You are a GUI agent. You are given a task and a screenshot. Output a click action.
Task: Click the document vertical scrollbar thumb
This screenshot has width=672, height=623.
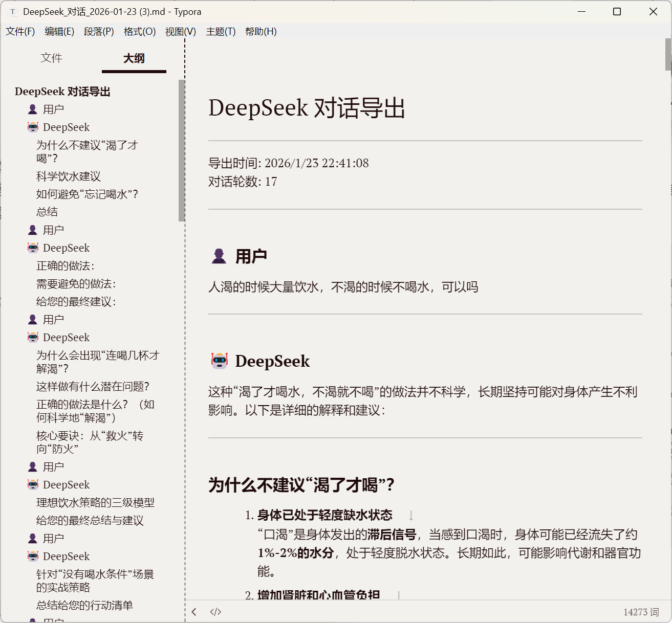click(x=668, y=54)
